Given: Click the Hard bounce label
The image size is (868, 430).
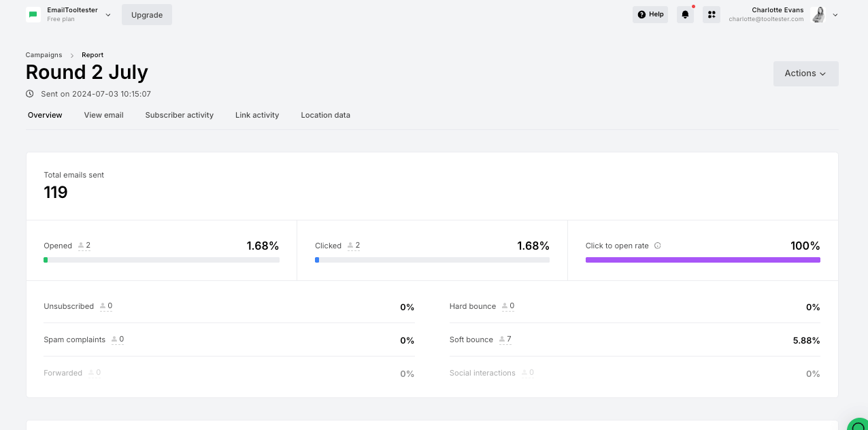Looking at the screenshot, I should point(473,306).
